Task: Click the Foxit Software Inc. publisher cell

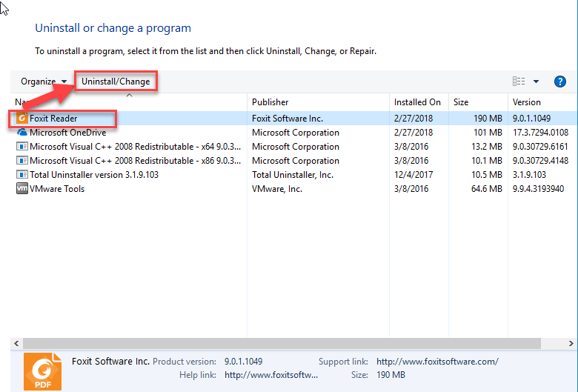Action: pos(288,119)
